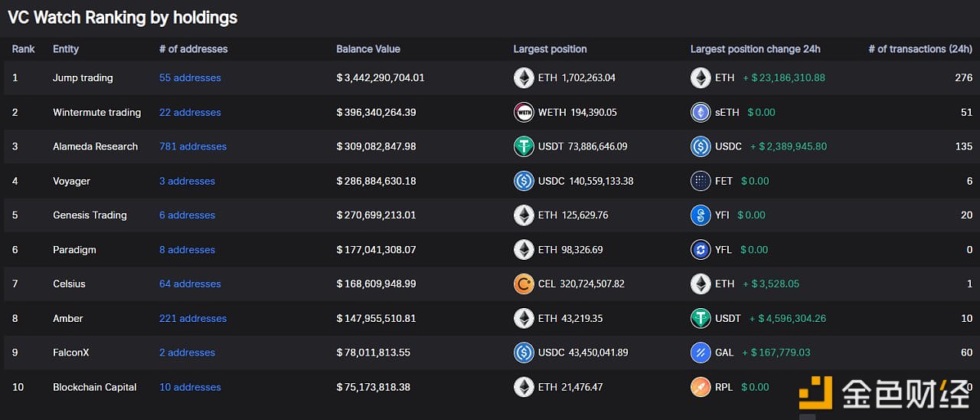Sort by the Entity column header

(x=66, y=49)
